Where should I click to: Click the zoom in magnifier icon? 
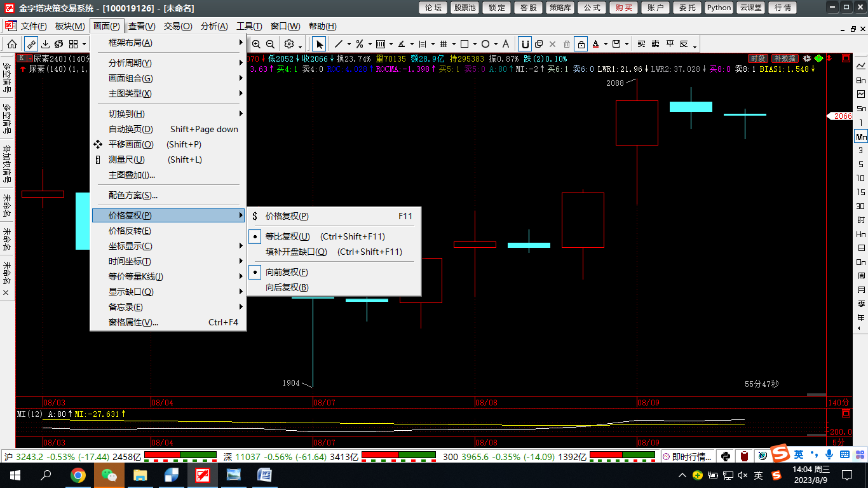coord(256,44)
